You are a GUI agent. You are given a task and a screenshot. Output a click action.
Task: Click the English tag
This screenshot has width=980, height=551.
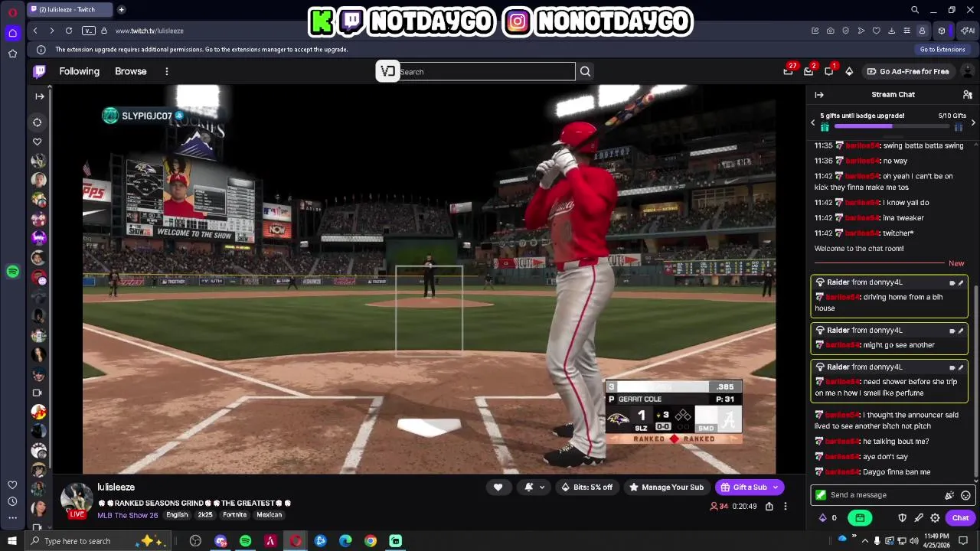(177, 515)
